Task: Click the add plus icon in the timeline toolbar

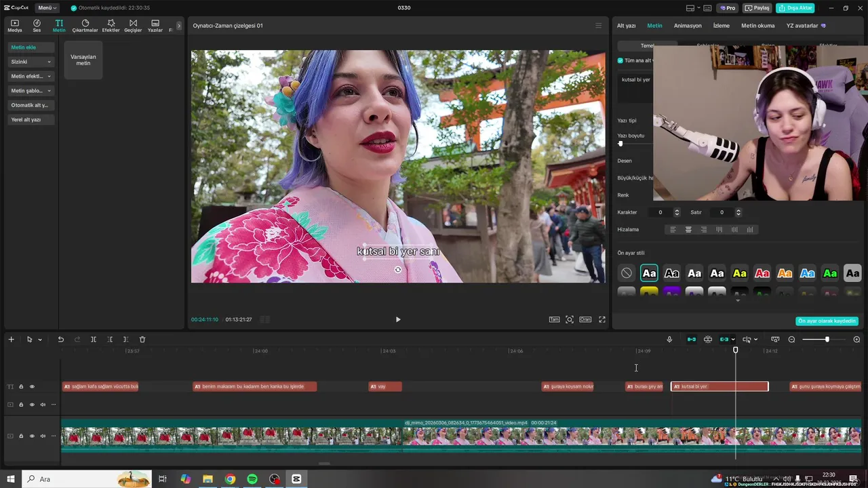Action: coord(11,339)
